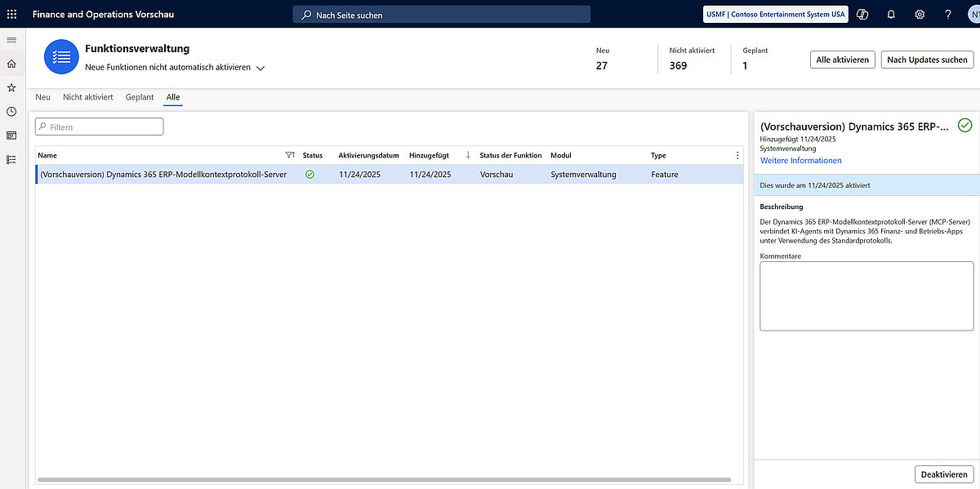Select the Home icon in the sidebar
The width and height of the screenshot is (980, 489).
point(11,63)
